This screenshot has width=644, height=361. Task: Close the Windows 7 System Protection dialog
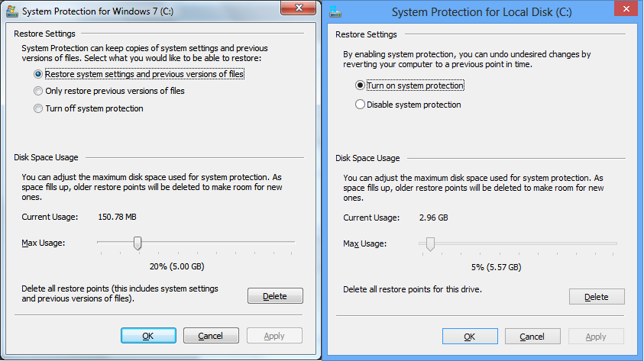(x=299, y=8)
